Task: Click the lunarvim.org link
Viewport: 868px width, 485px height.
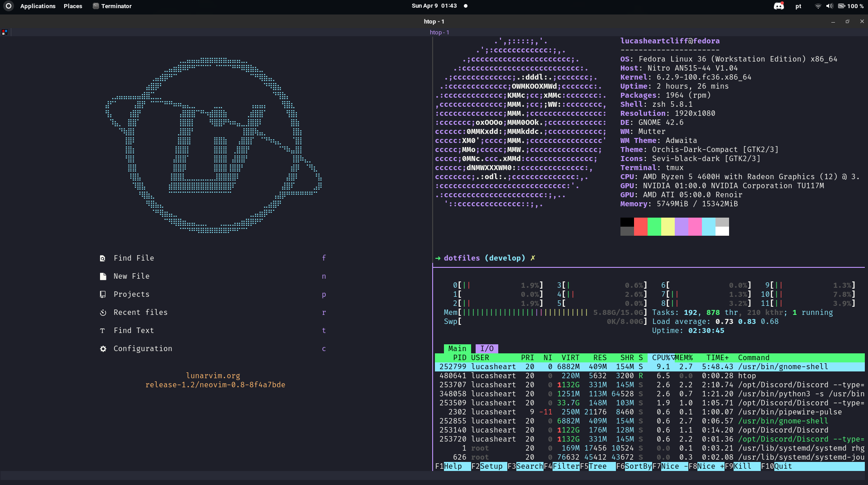Action: tap(213, 376)
